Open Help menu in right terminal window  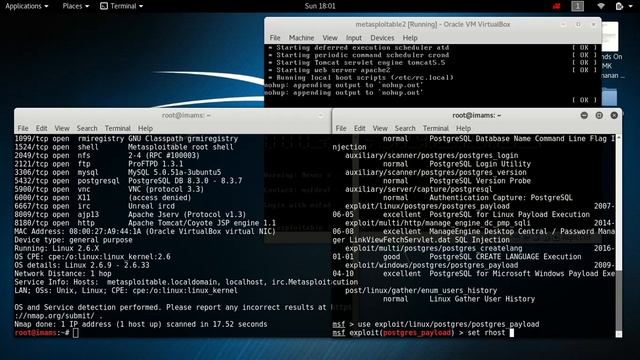[x=463, y=128]
